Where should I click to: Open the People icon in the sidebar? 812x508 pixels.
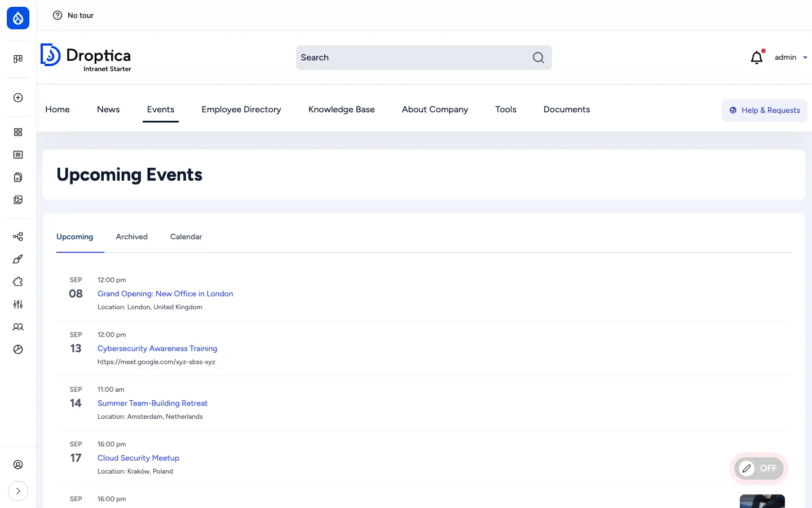coord(18,327)
